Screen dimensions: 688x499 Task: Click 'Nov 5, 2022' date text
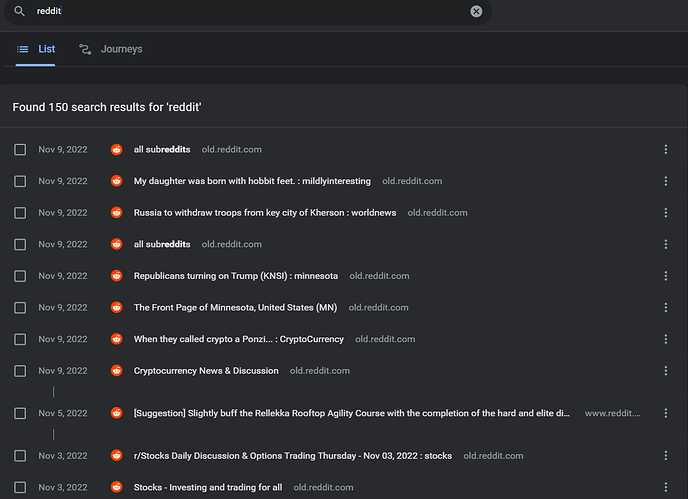click(x=63, y=413)
